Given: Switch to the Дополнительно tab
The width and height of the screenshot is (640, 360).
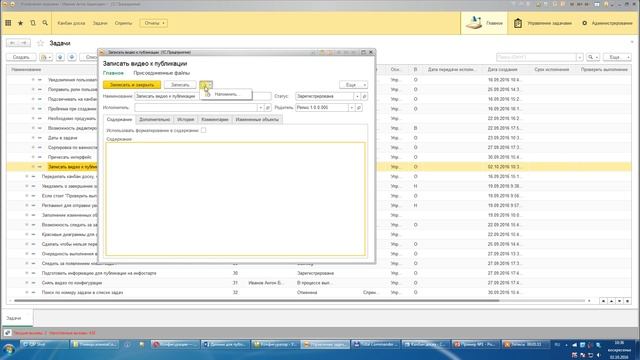Looking at the screenshot, I should click(155, 120).
